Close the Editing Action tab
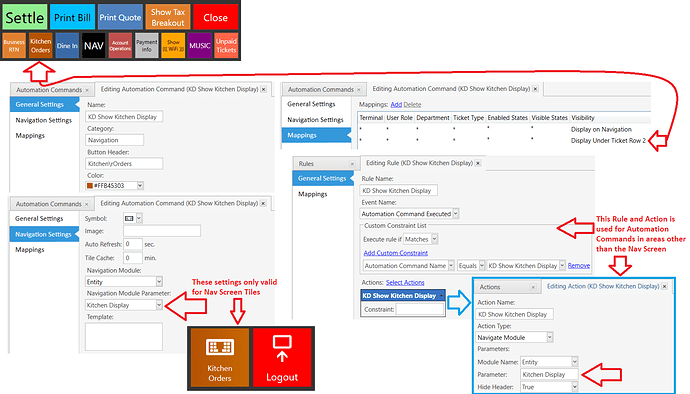The width and height of the screenshot is (690, 394). point(664,286)
